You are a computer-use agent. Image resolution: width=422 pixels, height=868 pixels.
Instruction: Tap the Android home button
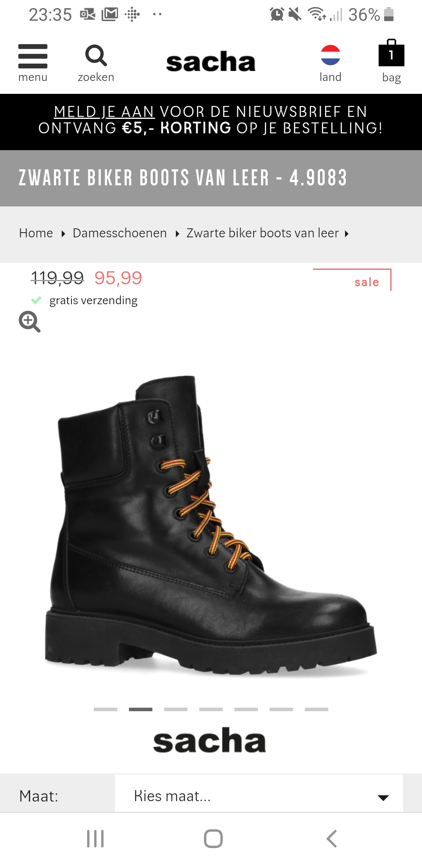click(x=213, y=839)
